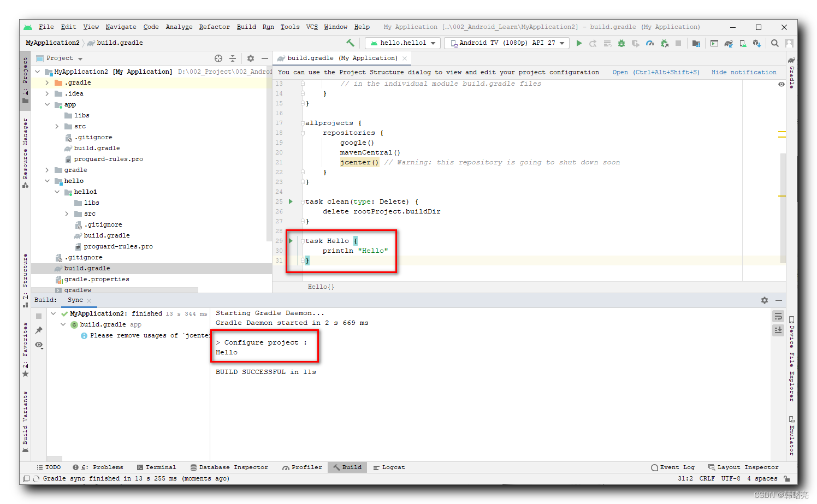
Task: Click the locate-file target icon in Project panel
Action: 218,58
